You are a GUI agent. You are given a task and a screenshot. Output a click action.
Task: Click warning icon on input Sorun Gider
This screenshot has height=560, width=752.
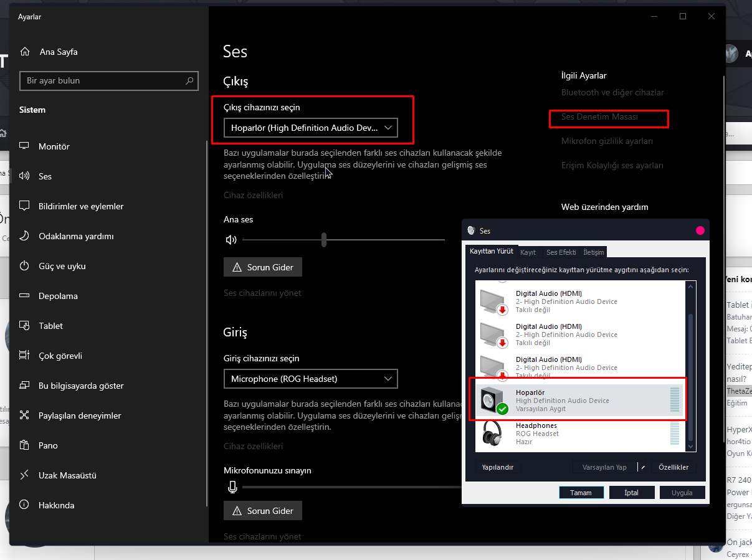coord(237,511)
